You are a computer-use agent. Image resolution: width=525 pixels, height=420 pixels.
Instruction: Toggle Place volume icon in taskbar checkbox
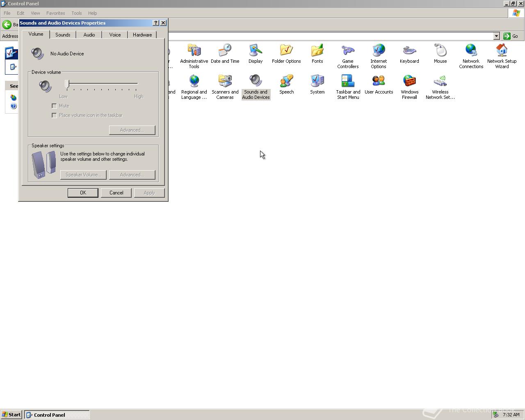pos(54,115)
